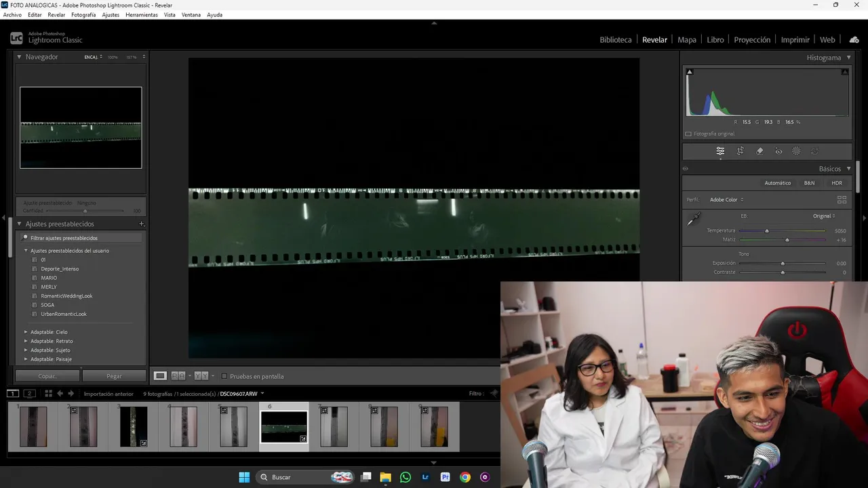Enable Fotografía original checkbox
868x488 pixels.
tap(688, 134)
